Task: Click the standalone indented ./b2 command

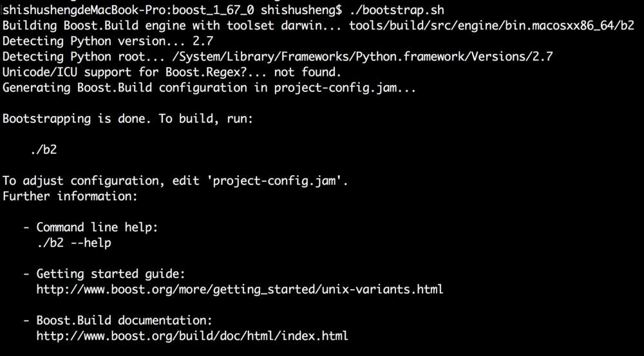Action: tap(44, 150)
